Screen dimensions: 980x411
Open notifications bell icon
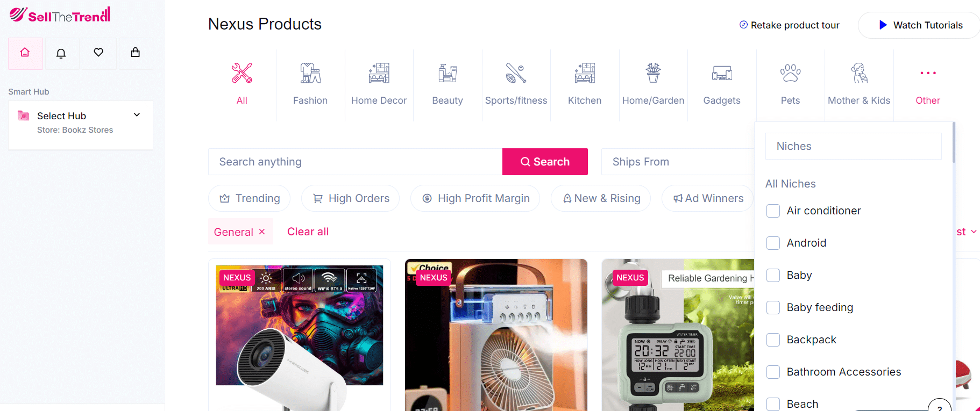(x=62, y=53)
